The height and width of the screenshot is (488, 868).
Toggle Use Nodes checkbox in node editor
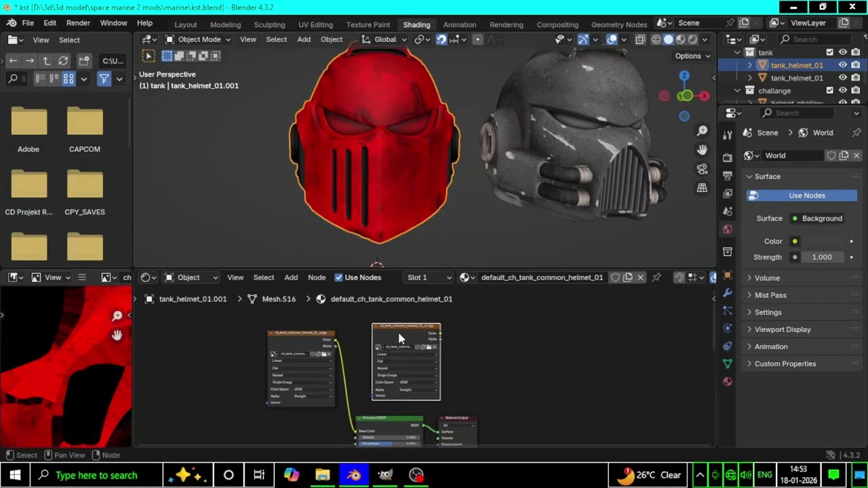coord(338,277)
